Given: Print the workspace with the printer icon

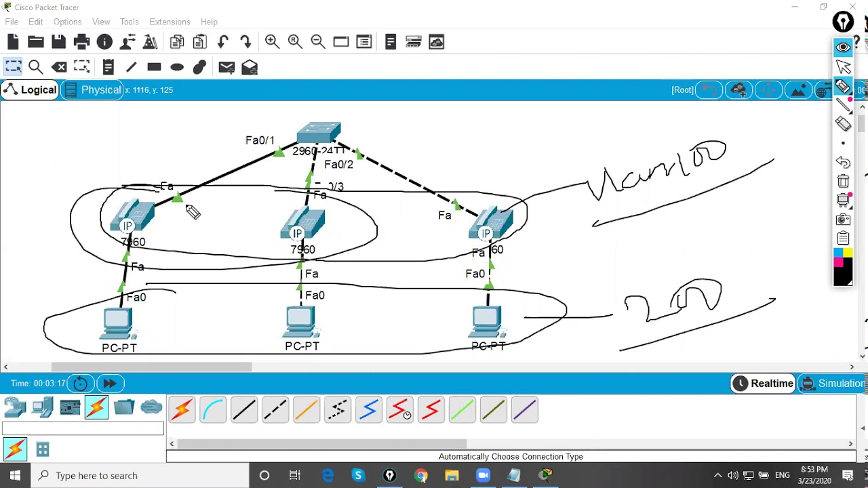Looking at the screenshot, I should click(81, 42).
